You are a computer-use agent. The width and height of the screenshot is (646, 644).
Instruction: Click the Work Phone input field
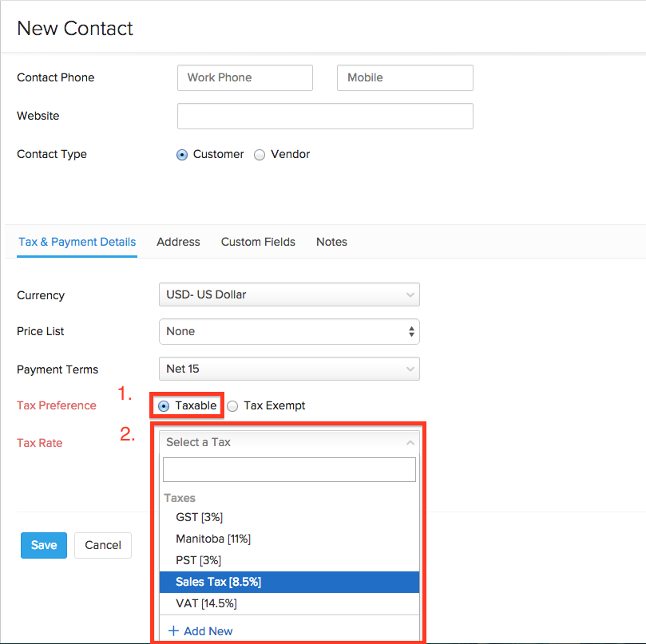point(244,77)
